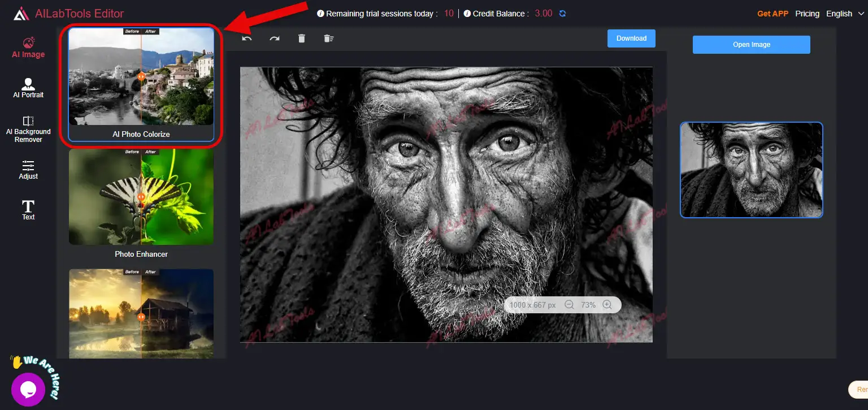Viewport: 868px width, 410px height.
Task: Open the AI Portrait sidebar section
Action: tap(28, 88)
